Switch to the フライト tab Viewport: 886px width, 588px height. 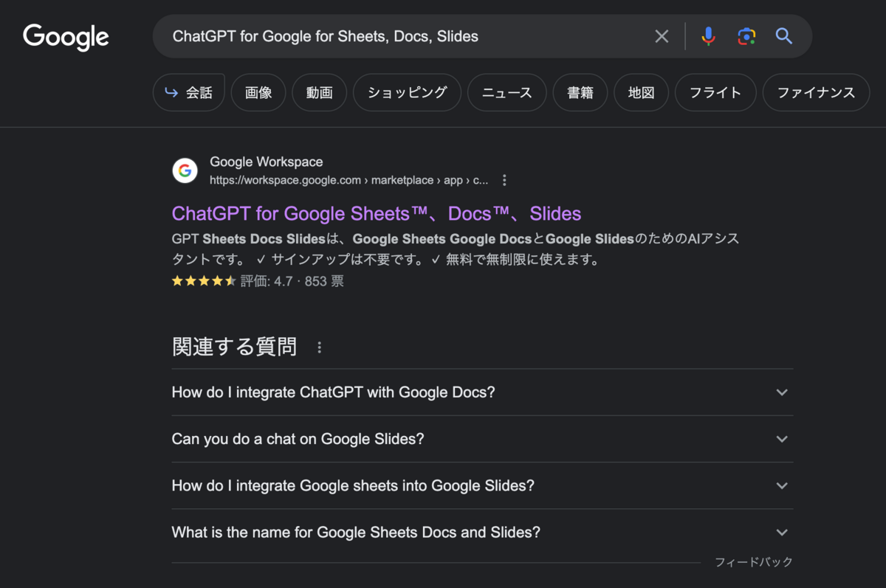pos(715,92)
